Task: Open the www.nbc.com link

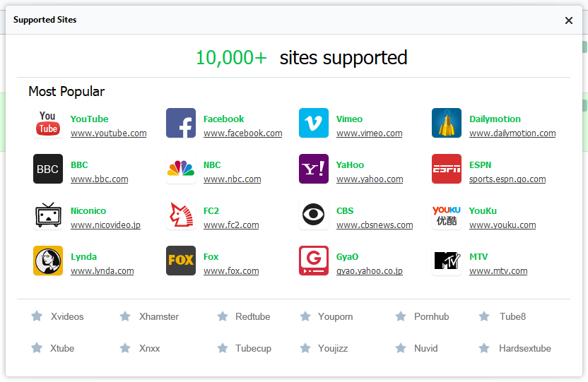Action: (x=232, y=179)
